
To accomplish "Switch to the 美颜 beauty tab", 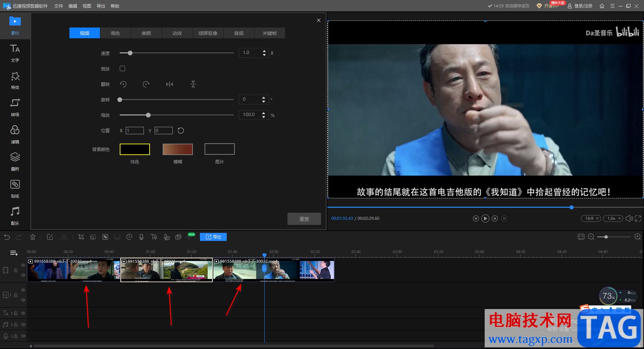I will 146,33.
